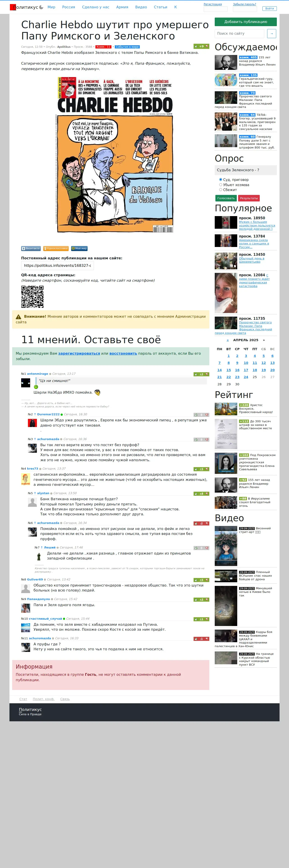Select the permanent publication URL field
Viewport: 289px width, 868px height.
click(x=58, y=265)
